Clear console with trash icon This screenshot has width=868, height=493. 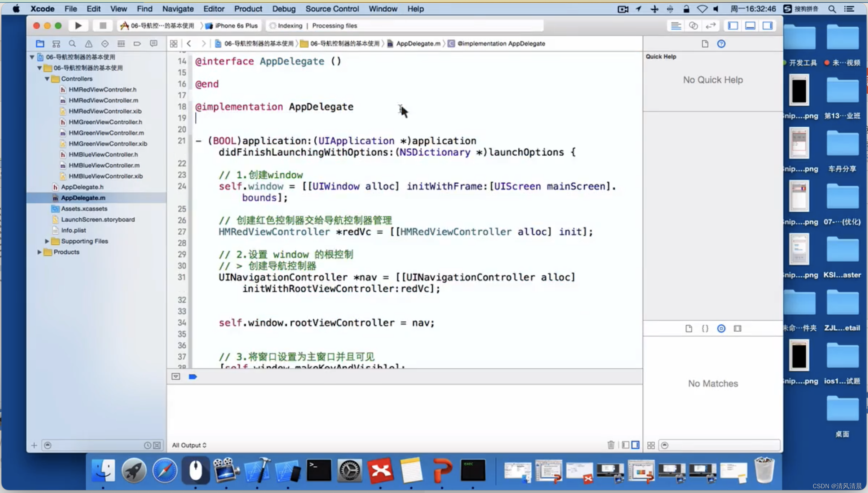pos(611,445)
